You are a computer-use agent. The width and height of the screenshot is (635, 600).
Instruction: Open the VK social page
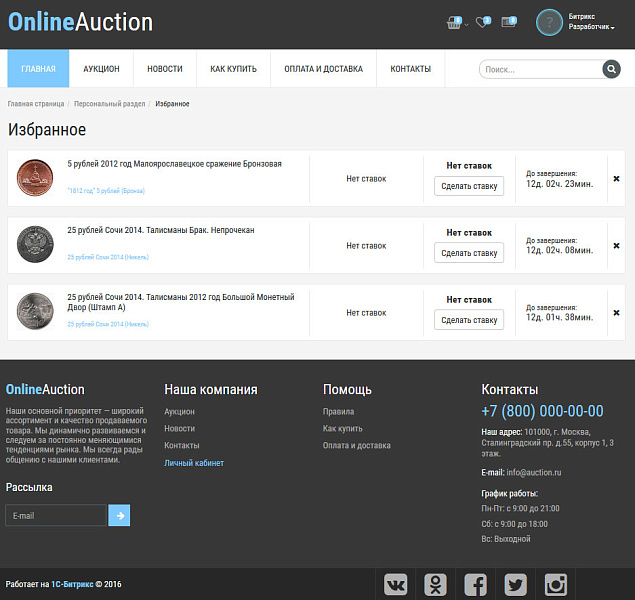click(x=397, y=584)
